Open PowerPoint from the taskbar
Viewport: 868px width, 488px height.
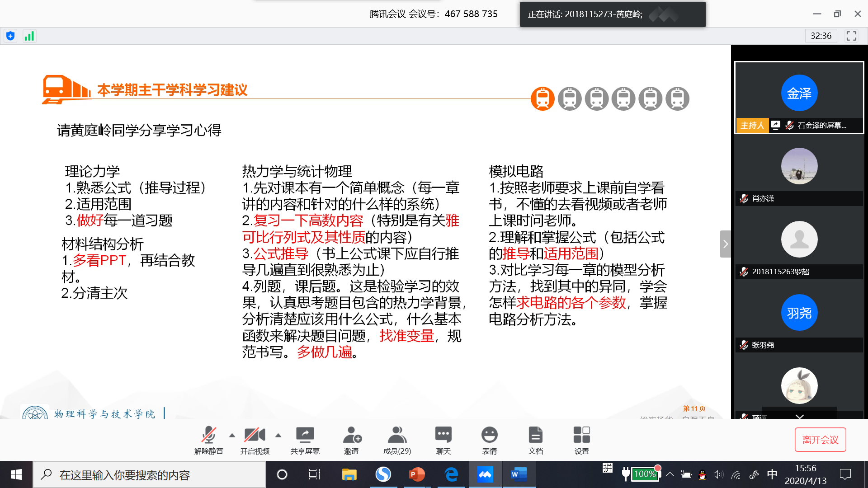pyautogui.click(x=417, y=474)
